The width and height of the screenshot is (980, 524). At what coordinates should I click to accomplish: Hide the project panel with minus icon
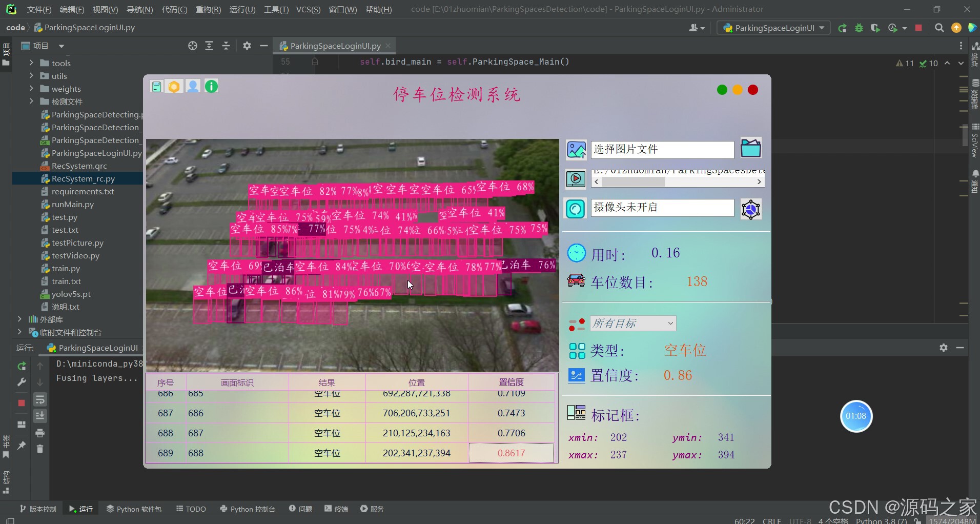(x=264, y=46)
